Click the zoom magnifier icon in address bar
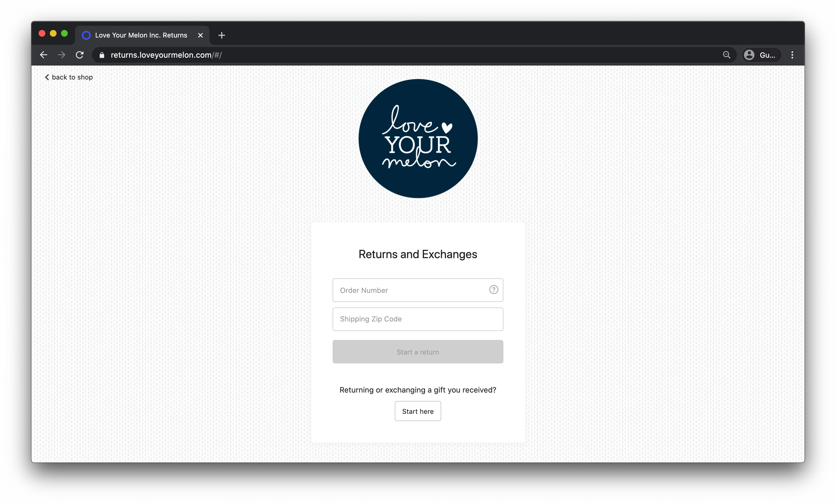Screen dimensions: 836x504 tap(727, 55)
